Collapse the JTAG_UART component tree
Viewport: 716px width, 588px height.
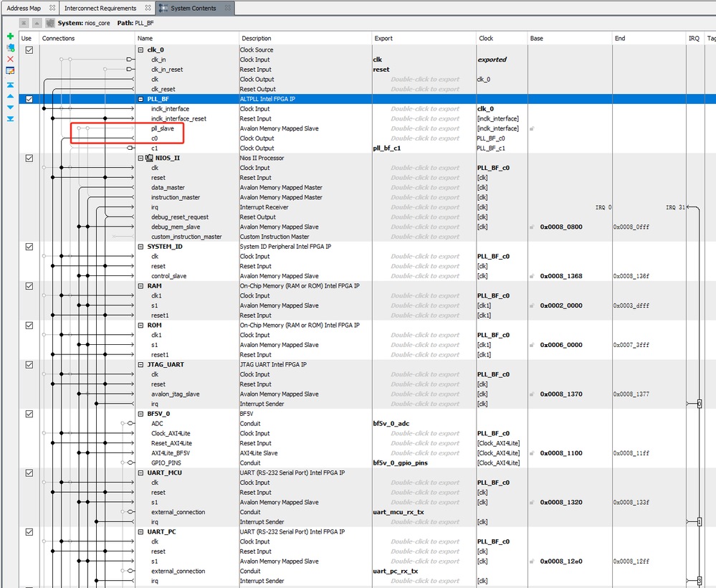[x=140, y=364]
